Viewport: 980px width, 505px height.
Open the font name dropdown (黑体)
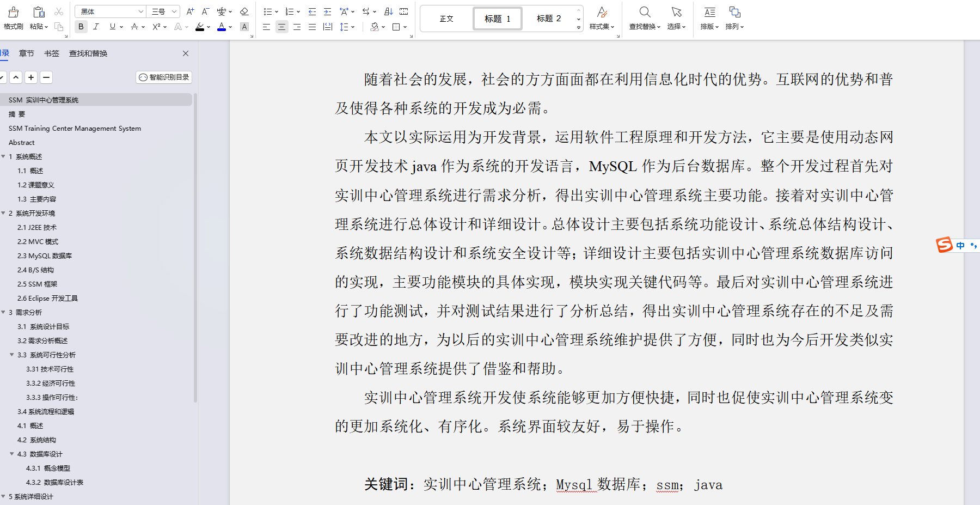[x=141, y=11]
